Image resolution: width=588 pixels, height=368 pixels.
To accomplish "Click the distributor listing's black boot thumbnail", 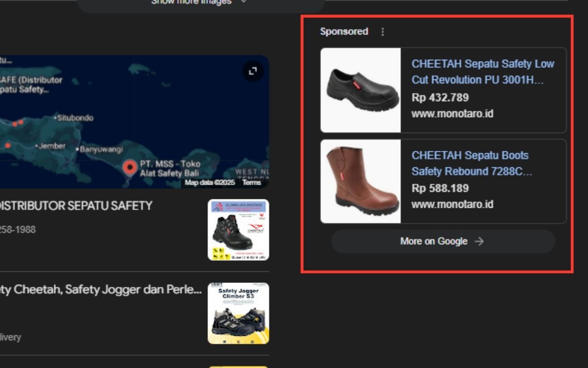I will click(x=238, y=230).
